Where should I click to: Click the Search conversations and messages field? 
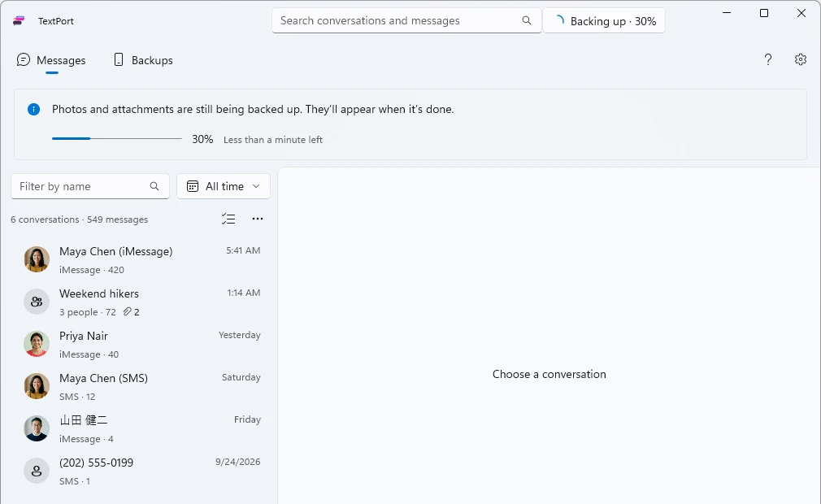pyautogui.click(x=406, y=20)
